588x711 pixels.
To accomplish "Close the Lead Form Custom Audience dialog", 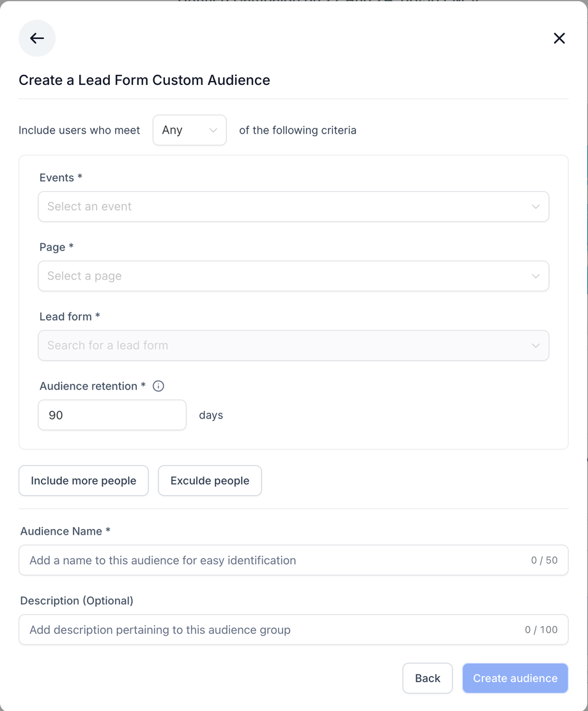I will tap(559, 38).
